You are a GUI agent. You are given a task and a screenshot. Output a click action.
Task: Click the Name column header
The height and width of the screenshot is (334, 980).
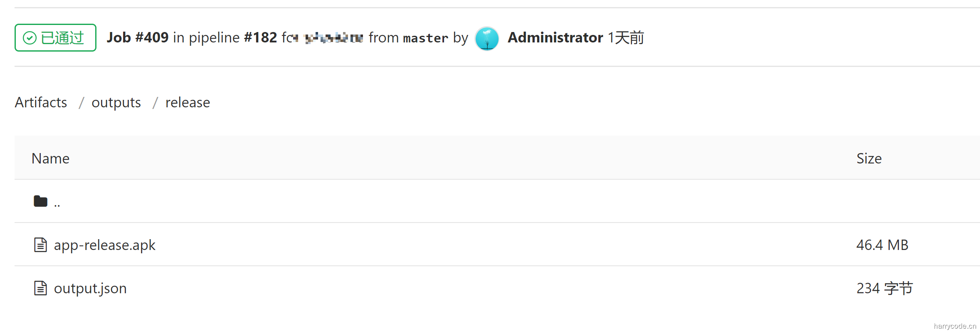(50, 158)
